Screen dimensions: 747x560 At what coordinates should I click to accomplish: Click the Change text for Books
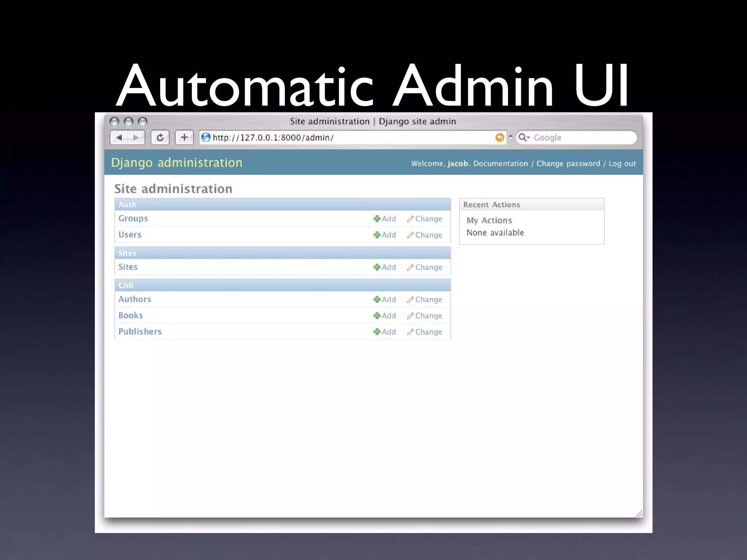429,316
